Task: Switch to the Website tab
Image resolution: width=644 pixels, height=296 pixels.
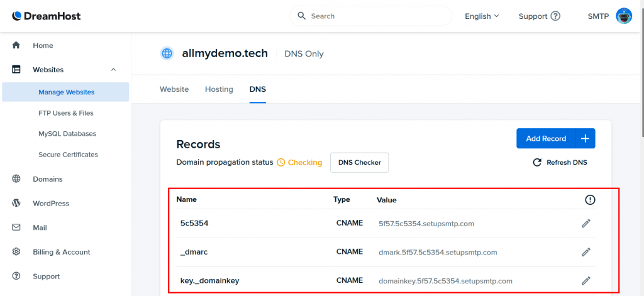Action: [174, 89]
